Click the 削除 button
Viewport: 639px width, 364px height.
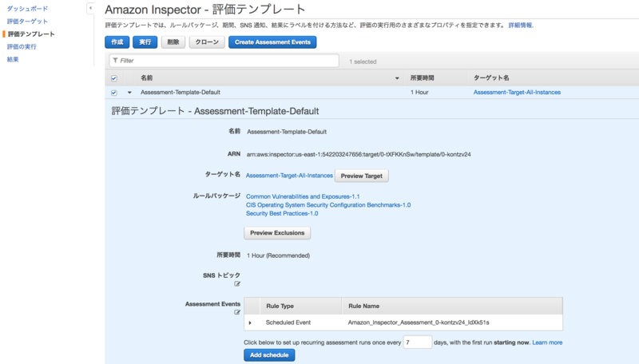[x=173, y=42]
